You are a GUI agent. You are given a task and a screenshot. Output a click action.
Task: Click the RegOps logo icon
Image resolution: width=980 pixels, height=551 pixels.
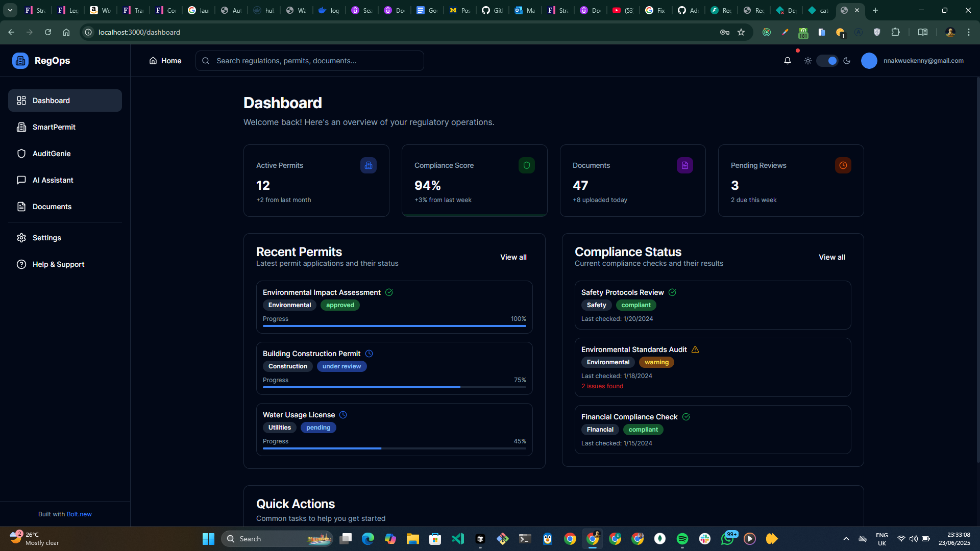[20, 61]
